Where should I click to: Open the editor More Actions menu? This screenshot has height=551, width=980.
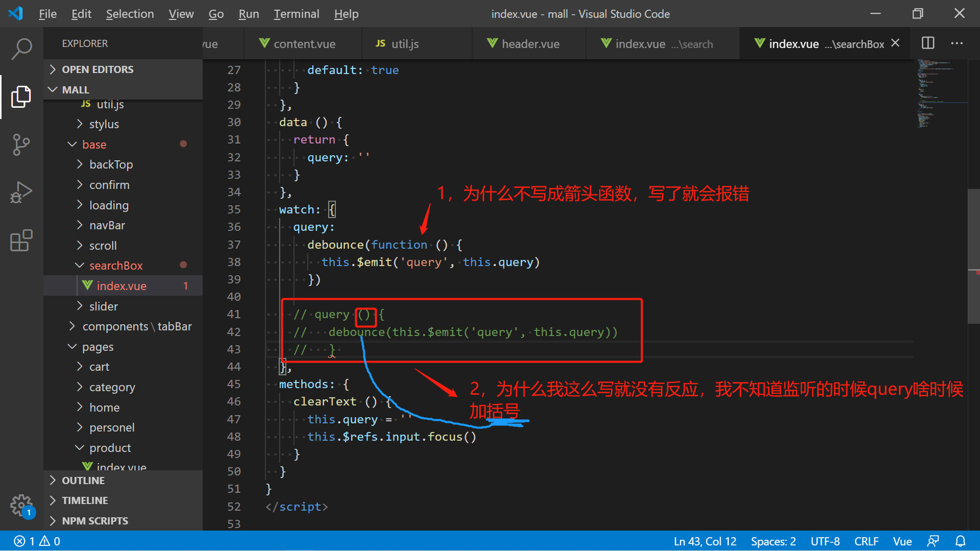(957, 43)
